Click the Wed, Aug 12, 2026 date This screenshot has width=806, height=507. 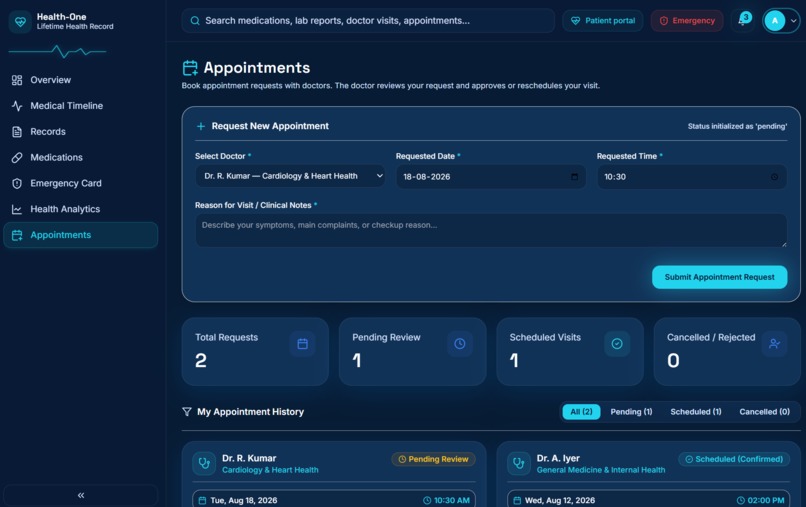click(560, 500)
